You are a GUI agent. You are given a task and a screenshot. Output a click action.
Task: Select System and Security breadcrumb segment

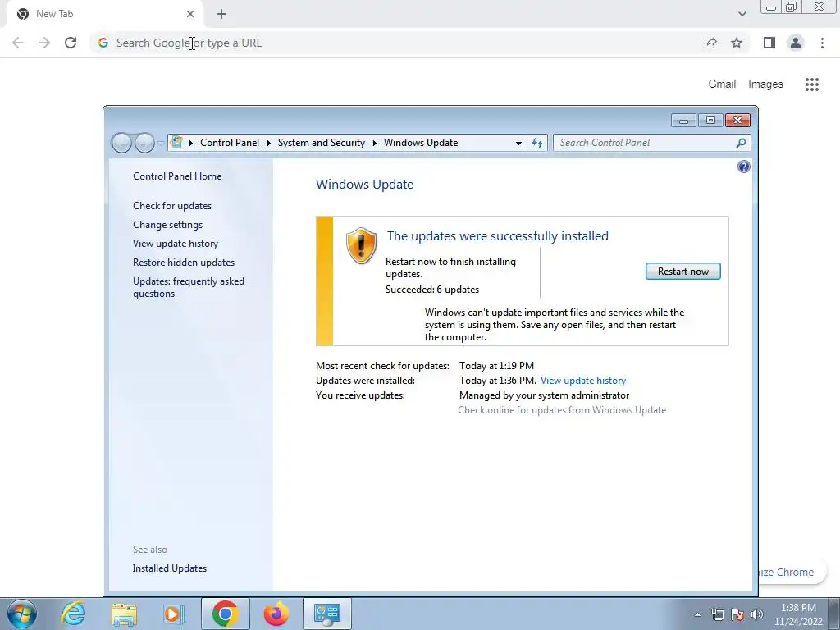(x=321, y=143)
